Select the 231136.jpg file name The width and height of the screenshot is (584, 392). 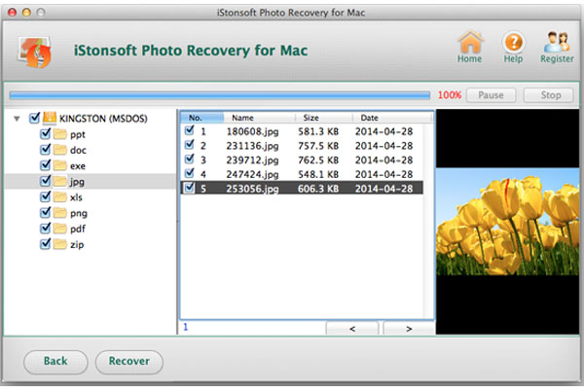252,146
